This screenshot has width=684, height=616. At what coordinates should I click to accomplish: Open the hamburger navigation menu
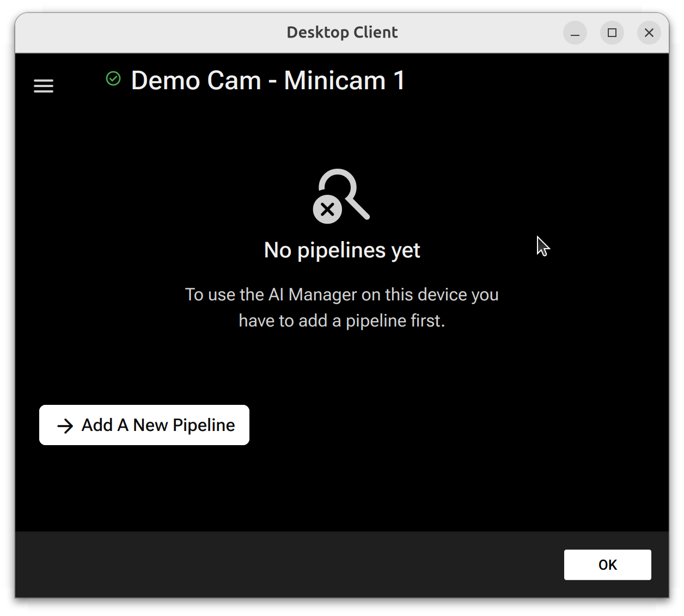click(44, 86)
